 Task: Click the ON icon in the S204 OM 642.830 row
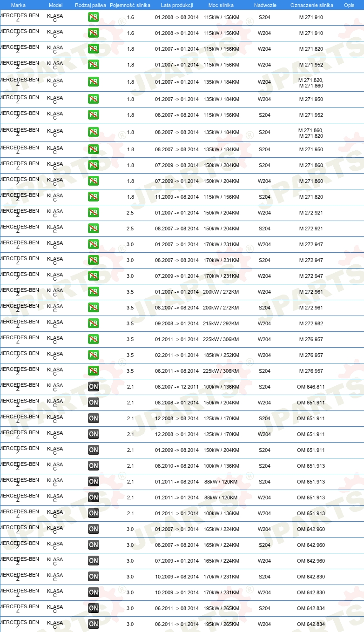coord(94,577)
